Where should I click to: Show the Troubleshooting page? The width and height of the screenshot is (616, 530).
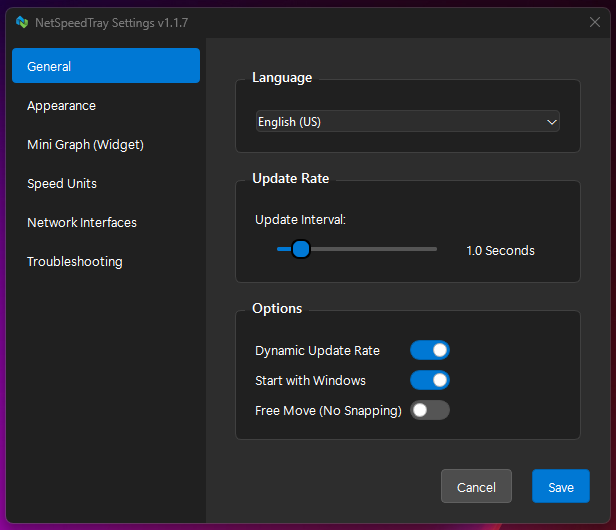(x=106, y=261)
